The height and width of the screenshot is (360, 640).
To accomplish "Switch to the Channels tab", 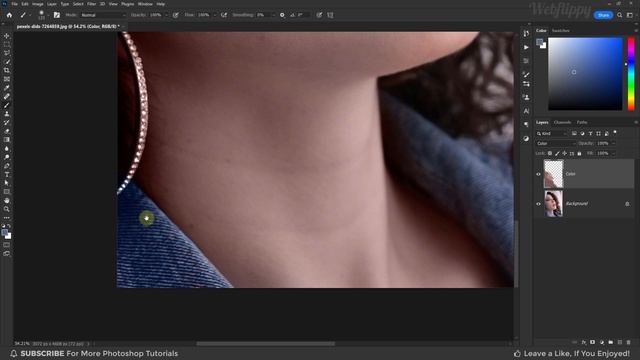I will [562, 122].
